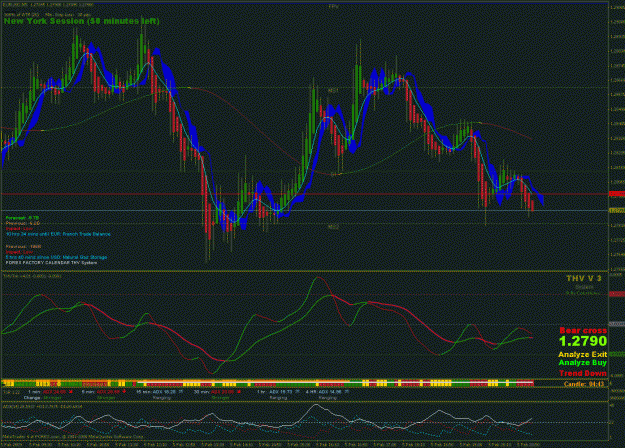Click FOREX FACTORY CALENDAR THV System label
Image resolution: width=625 pixels, height=448 pixels.
(51, 263)
